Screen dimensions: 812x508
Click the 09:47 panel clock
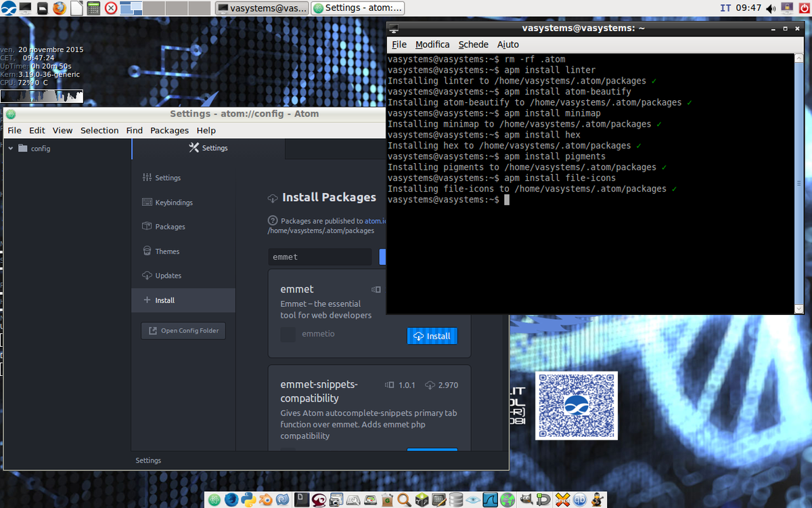coord(748,8)
